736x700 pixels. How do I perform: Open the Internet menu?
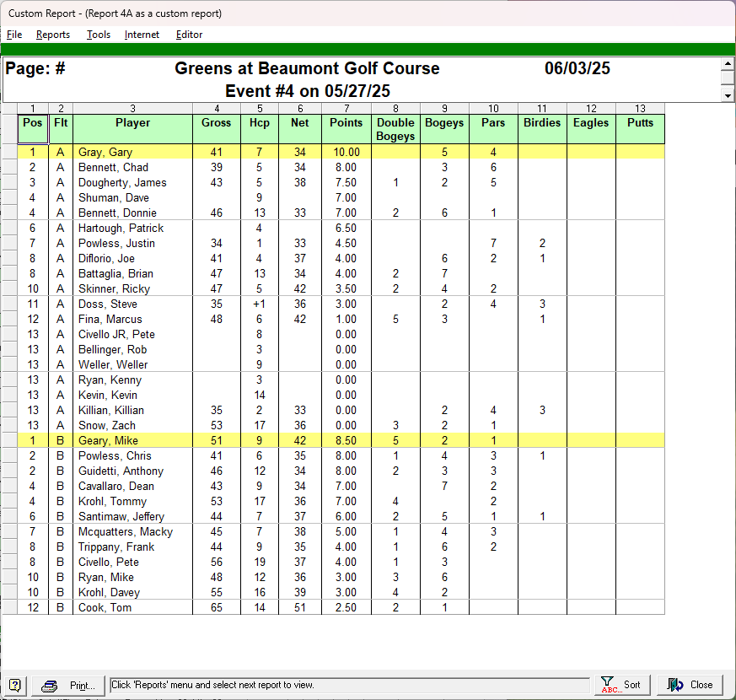click(x=142, y=35)
